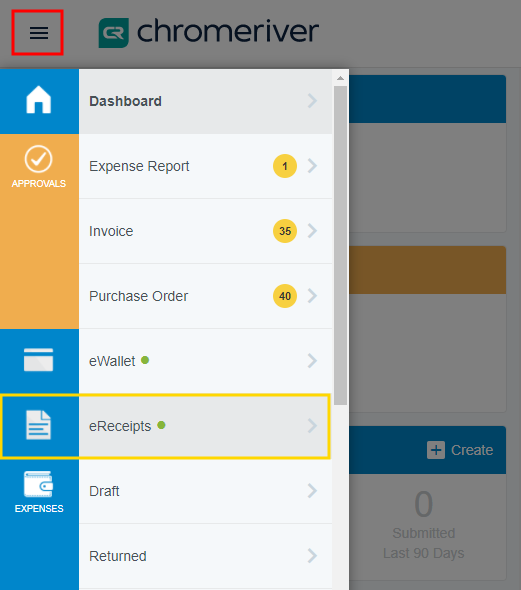Screen dimensions: 521x590
Task: Click the plus icon beside Create
Action: (x=436, y=450)
